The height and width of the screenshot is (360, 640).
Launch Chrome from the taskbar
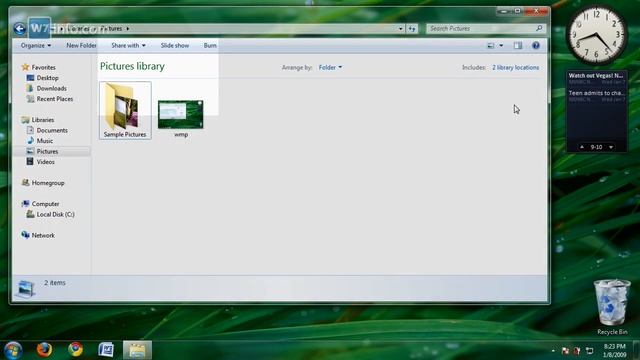(76, 350)
